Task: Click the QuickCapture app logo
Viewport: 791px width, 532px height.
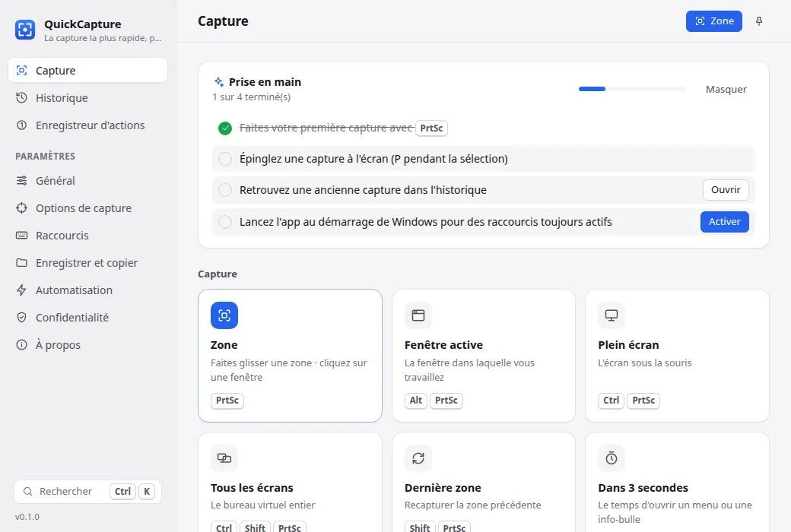Action: [24, 30]
